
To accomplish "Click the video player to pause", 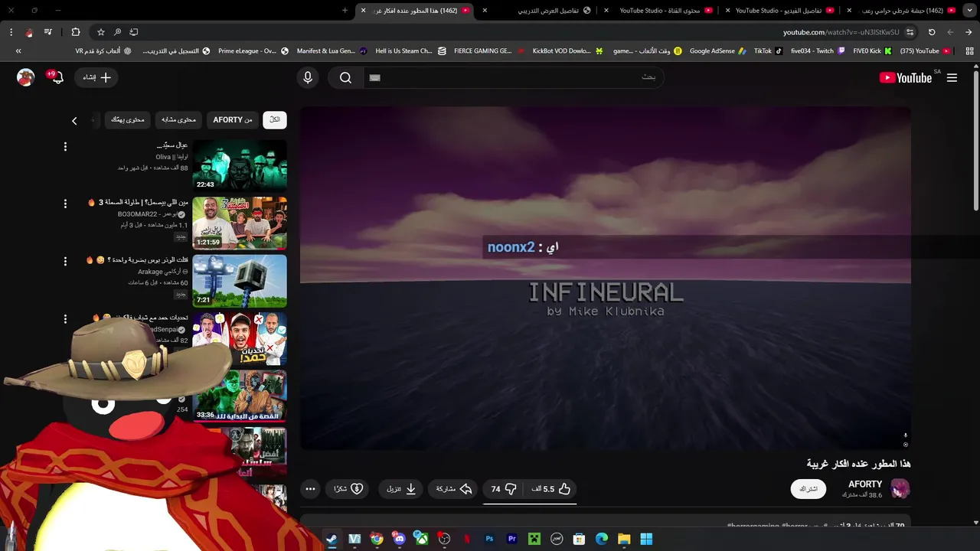I will pos(606,278).
